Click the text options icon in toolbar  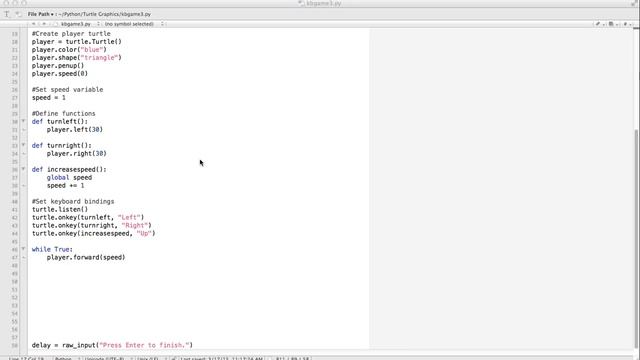[7, 14]
